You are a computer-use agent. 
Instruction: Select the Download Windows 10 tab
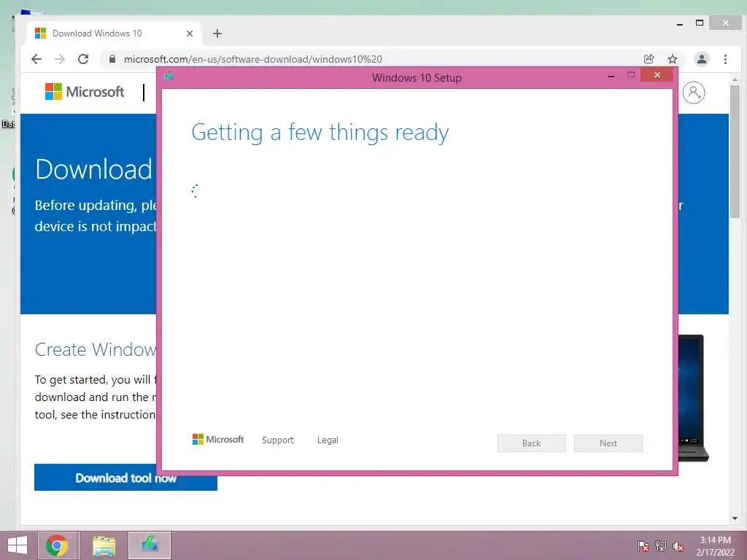[112, 34]
